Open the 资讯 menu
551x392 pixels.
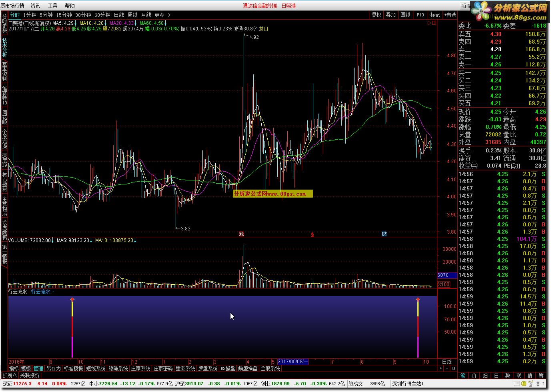click(35, 6)
